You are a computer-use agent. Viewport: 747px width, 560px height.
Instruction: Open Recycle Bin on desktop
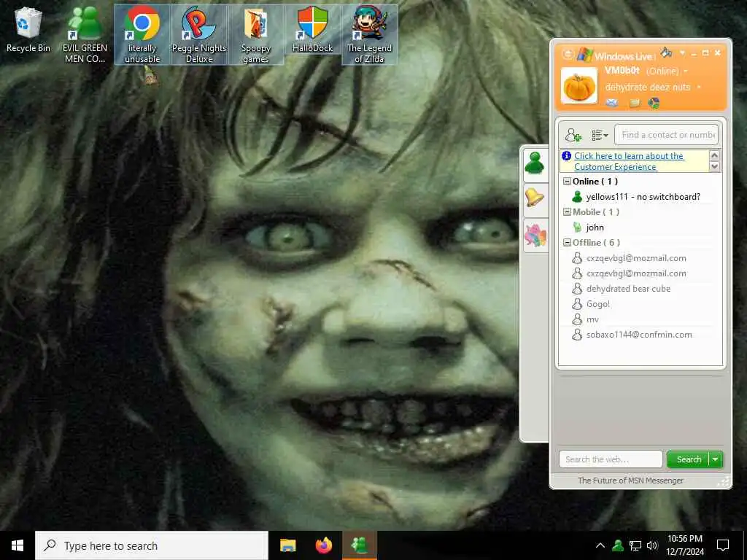(x=28, y=30)
